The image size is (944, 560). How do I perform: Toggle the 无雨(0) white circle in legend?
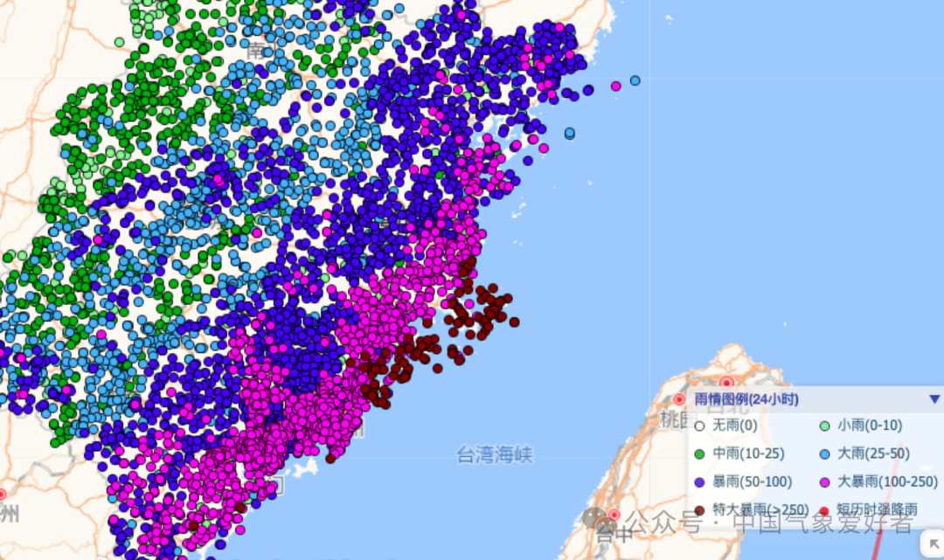(x=698, y=426)
